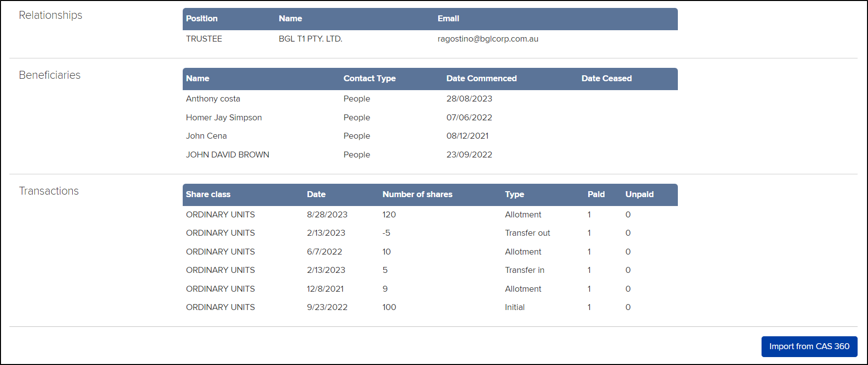Viewport: 868px width, 365px height.
Task: Click date commenced 07/06/2022
Action: tap(469, 117)
